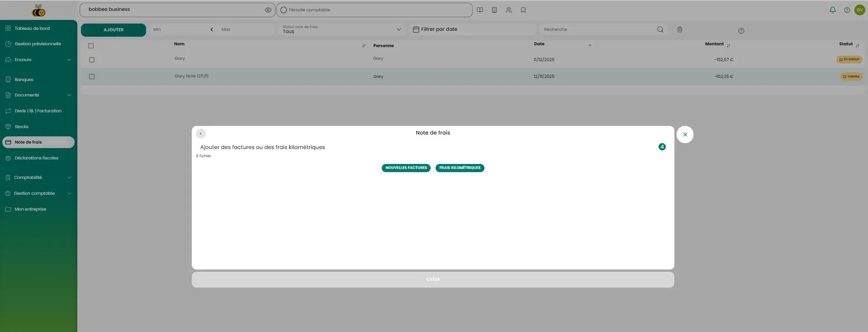This screenshot has height=332, width=868.
Task: Check the select-all checkbox in table header
Action: click(x=91, y=46)
